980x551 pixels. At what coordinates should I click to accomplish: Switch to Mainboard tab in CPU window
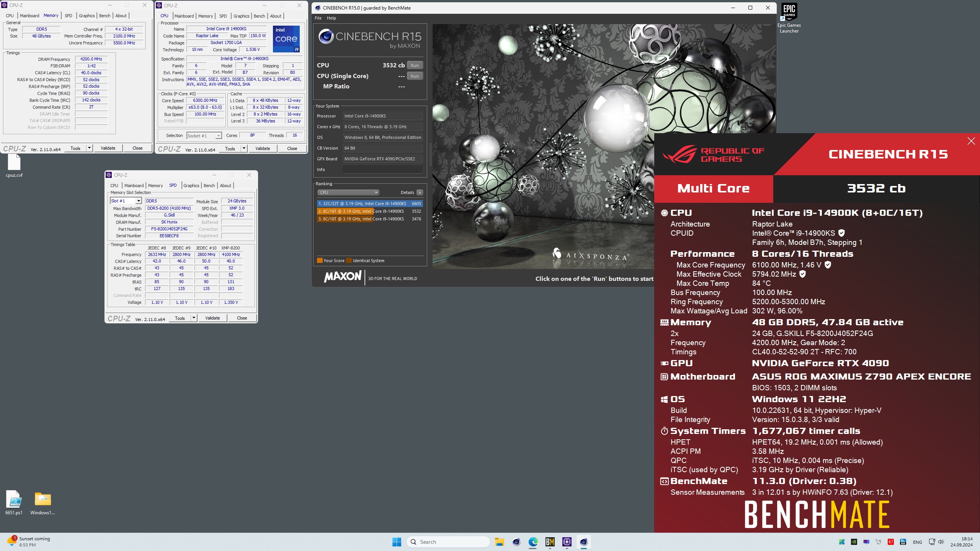tap(184, 16)
